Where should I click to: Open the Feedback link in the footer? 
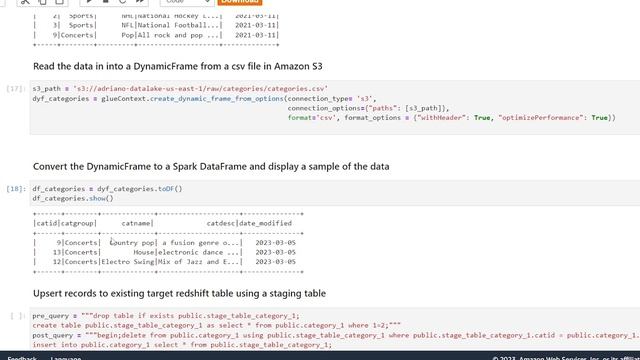[22, 358]
